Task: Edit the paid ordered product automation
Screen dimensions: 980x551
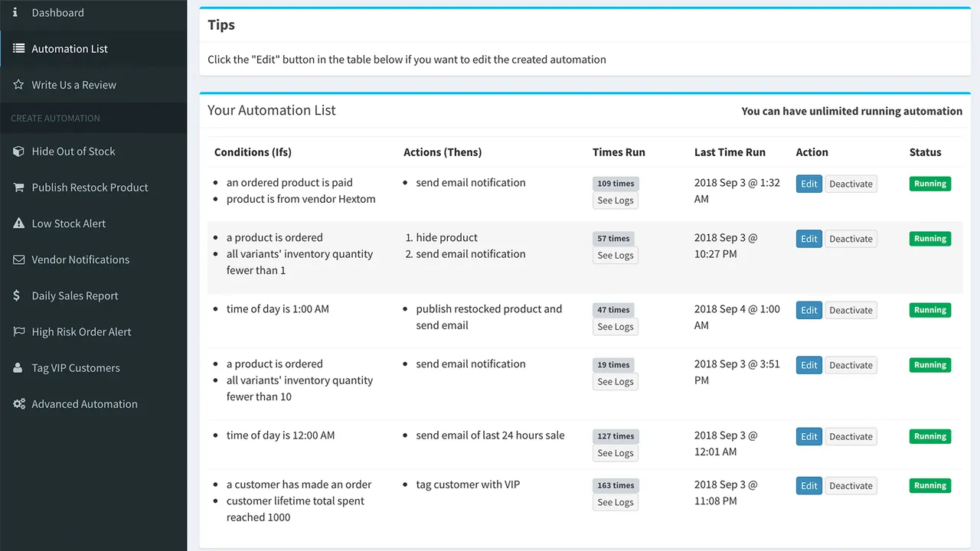Action: (808, 183)
